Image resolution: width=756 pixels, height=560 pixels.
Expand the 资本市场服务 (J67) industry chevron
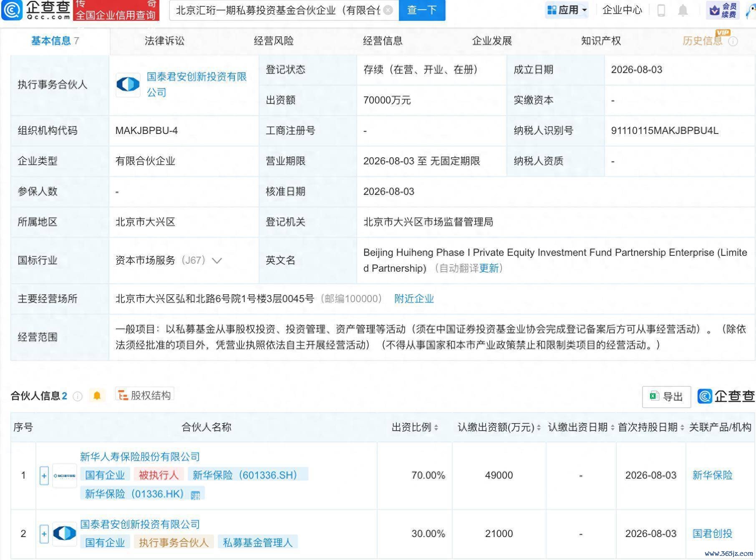pos(217,261)
